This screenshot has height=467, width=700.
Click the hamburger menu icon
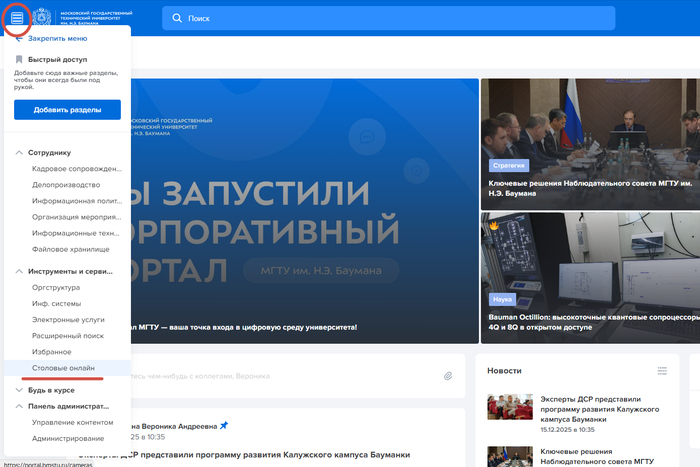16,18
